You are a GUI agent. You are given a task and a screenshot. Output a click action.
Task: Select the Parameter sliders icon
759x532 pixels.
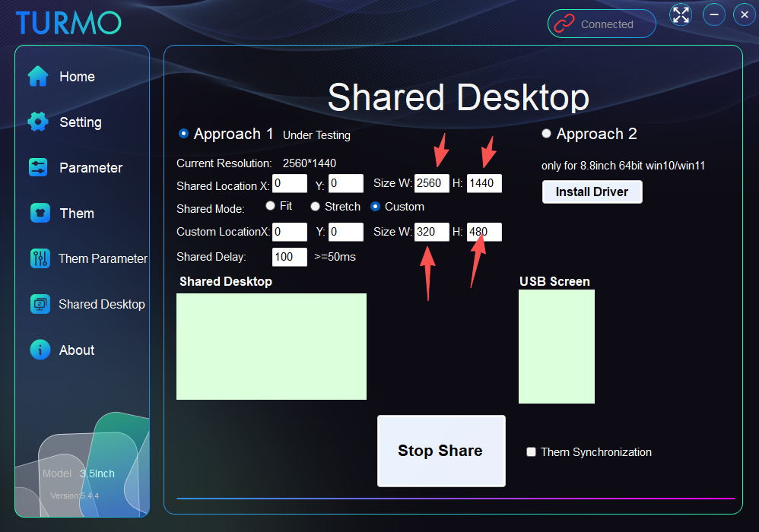(x=38, y=167)
